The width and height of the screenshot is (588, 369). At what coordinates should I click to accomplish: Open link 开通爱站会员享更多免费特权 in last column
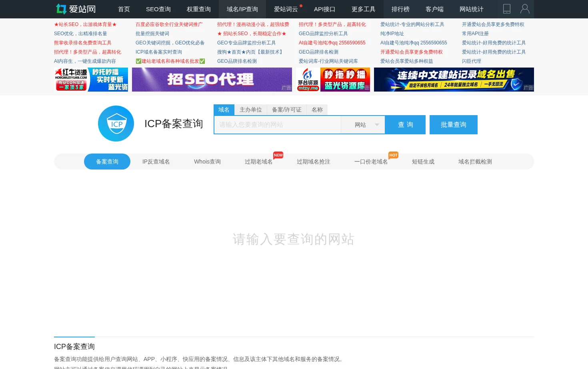[493, 24]
